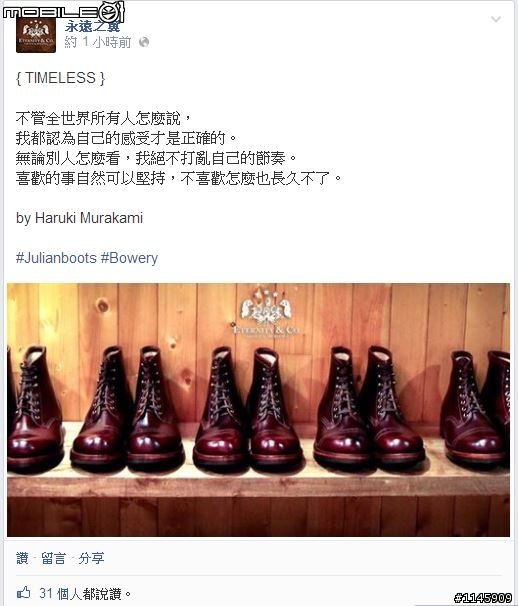Click the post timestamp 約 1 小時前
The width and height of the screenshot is (518, 606).
point(98,42)
